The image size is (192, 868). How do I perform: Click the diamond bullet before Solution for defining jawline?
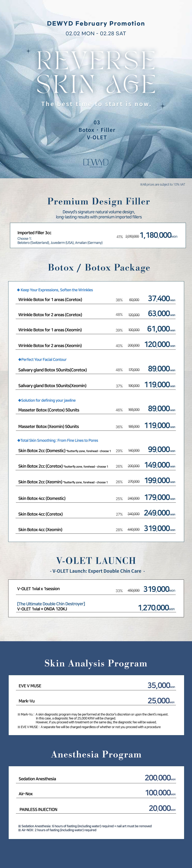point(20,400)
